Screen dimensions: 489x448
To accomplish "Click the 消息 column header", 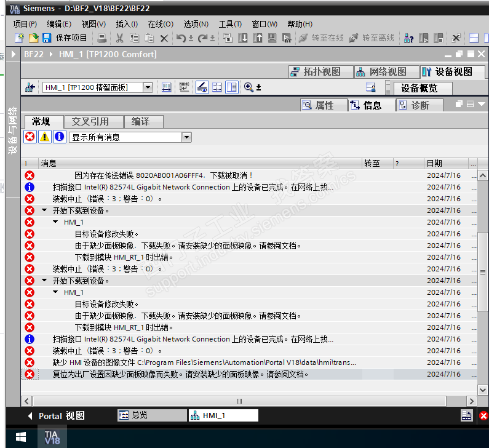I will pyautogui.click(x=201, y=163).
